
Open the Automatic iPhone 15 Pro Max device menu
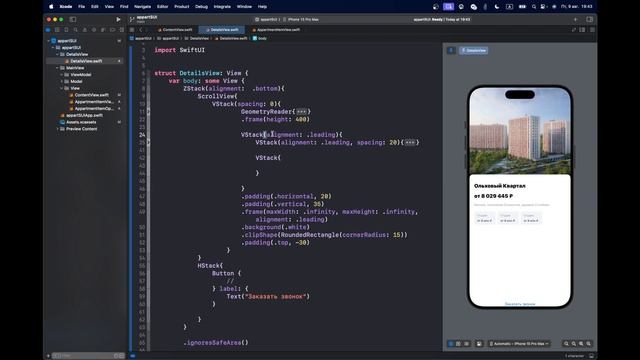coord(519,344)
